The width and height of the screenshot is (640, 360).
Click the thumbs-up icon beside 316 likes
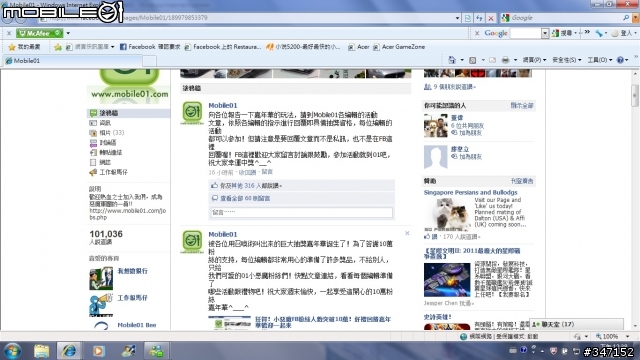coord(214,186)
